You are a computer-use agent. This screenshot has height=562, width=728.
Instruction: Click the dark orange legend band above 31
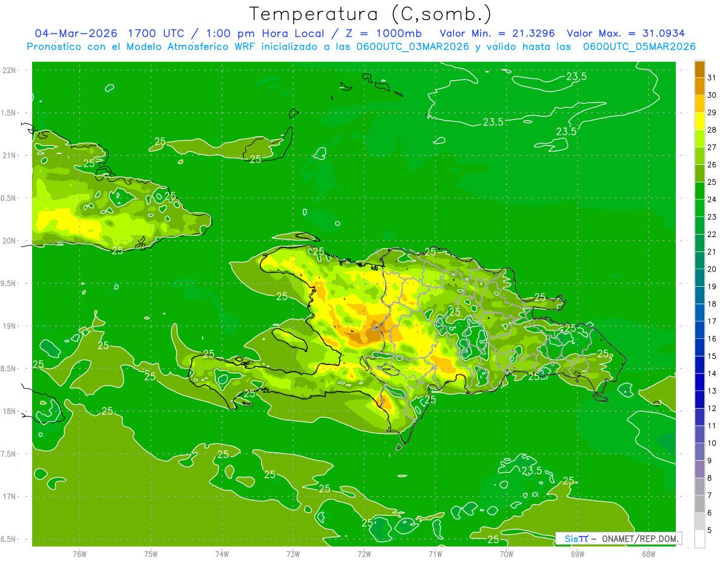click(699, 69)
